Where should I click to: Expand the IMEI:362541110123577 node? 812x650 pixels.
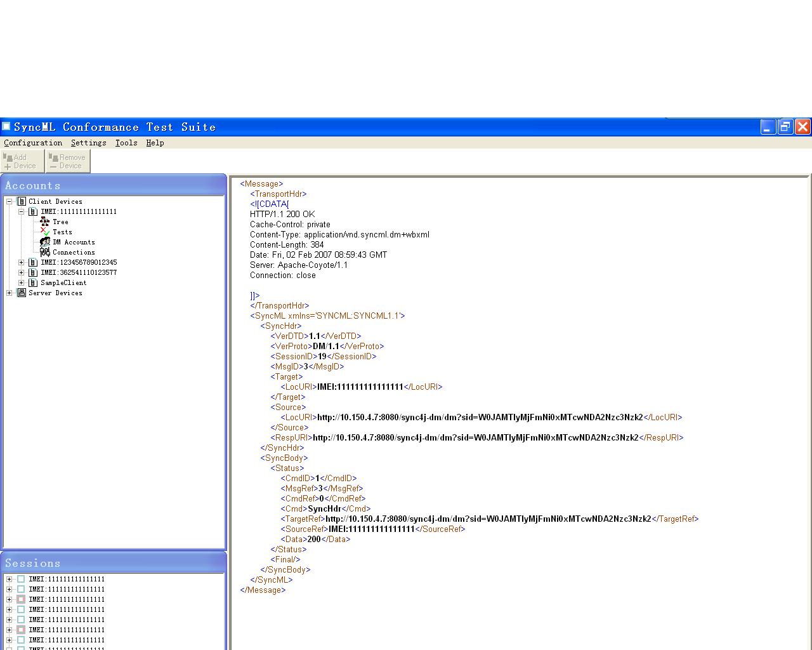(21, 272)
